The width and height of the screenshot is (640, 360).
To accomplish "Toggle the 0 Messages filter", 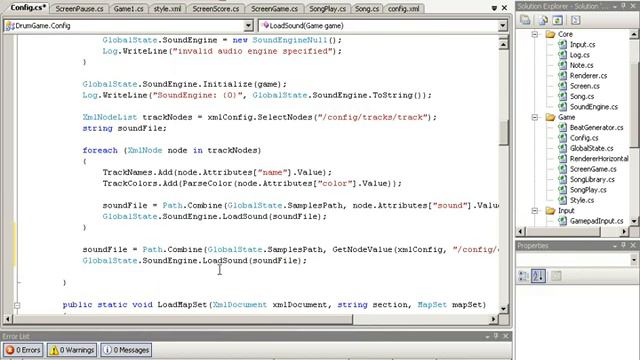I will [126, 350].
